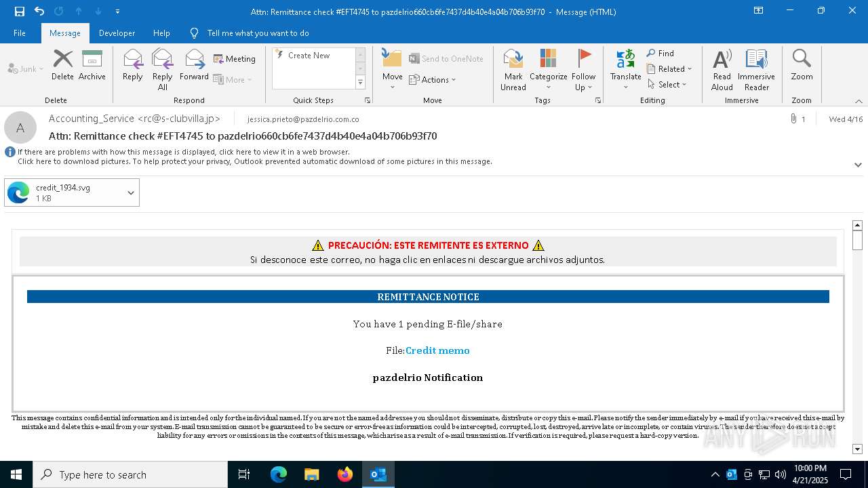
Task: Forward this email
Action: [195, 65]
